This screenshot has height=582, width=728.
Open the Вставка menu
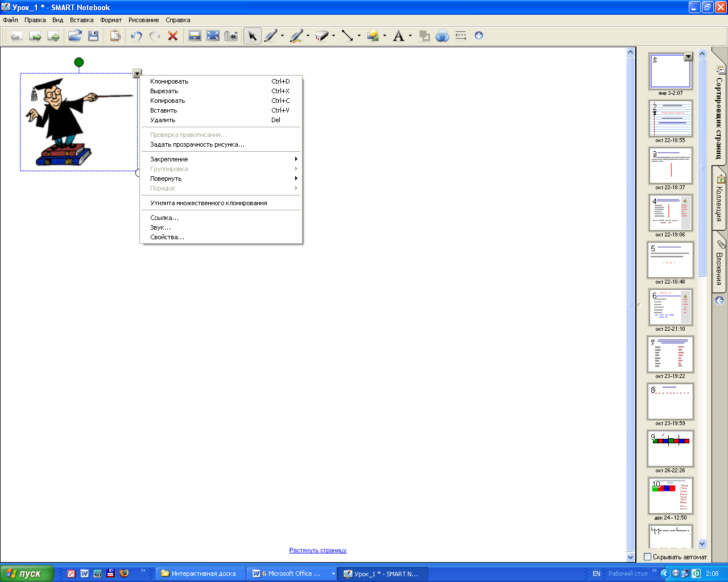(x=82, y=20)
